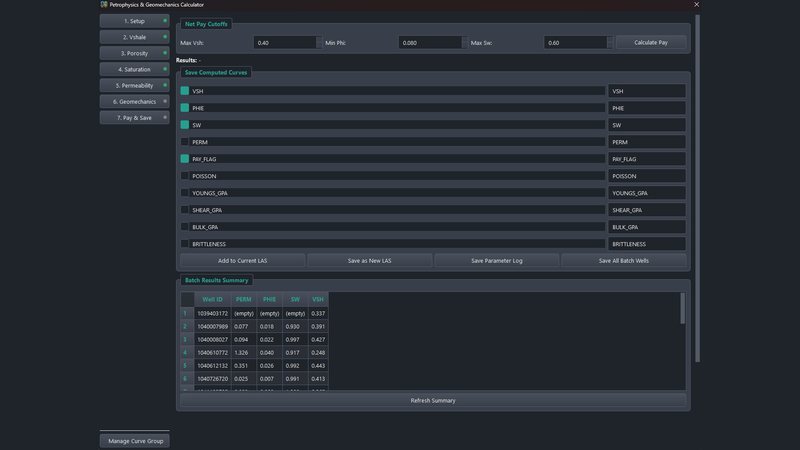Select well 1039403172 in the summary table
The height and width of the screenshot is (450, 800).
point(212,313)
